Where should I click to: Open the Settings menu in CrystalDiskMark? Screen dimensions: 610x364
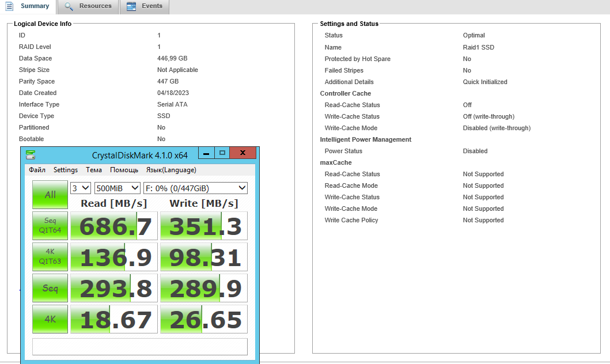pyautogui.click(x=66, y=170)
